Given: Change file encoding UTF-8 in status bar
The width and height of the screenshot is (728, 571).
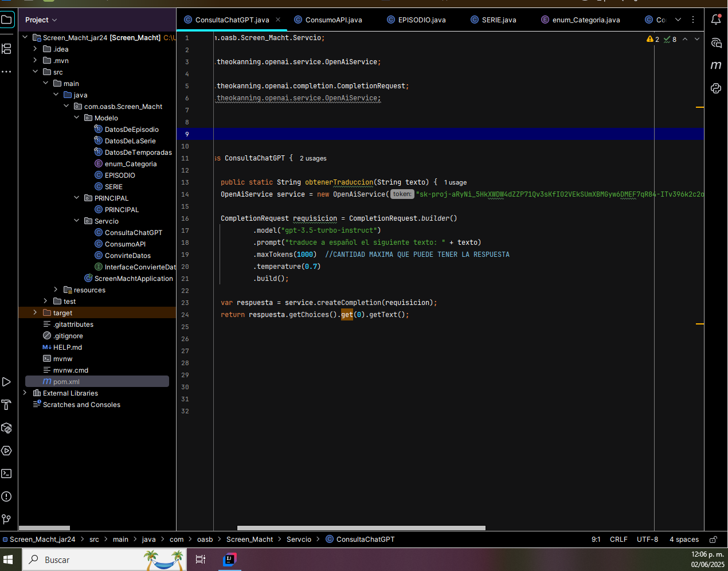Looking at the screenshot, I should tap(647, 539).
